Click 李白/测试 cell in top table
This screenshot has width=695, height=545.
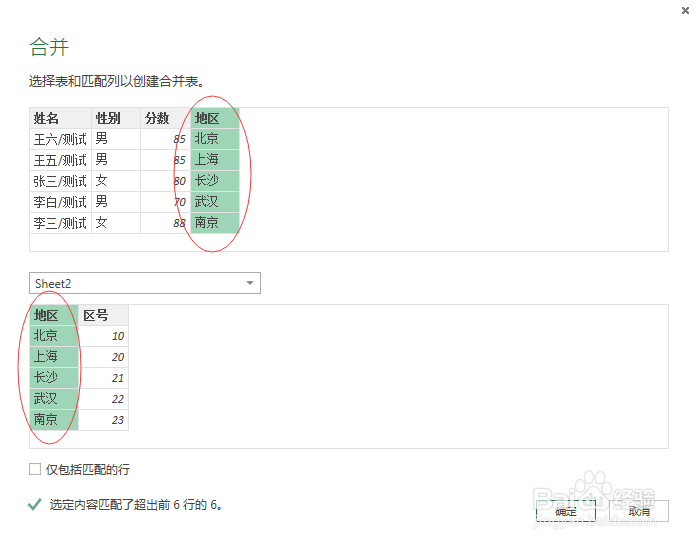60,202
